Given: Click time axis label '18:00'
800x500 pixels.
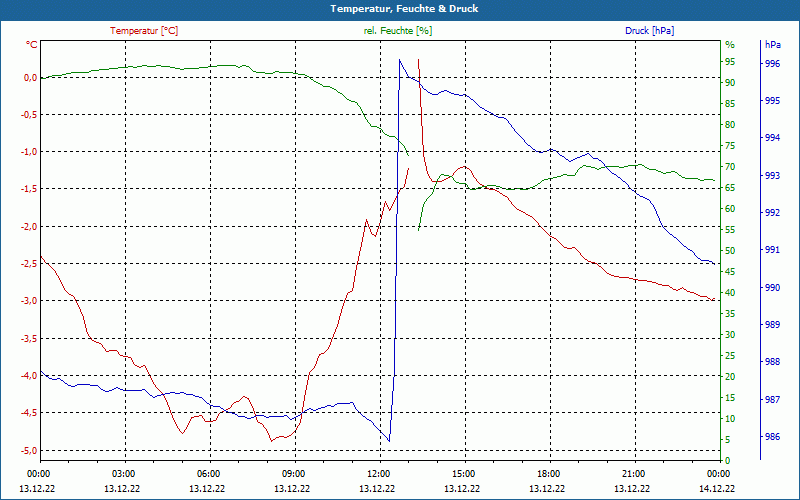Looking at the screenshot, I should [x=548, y=473].
